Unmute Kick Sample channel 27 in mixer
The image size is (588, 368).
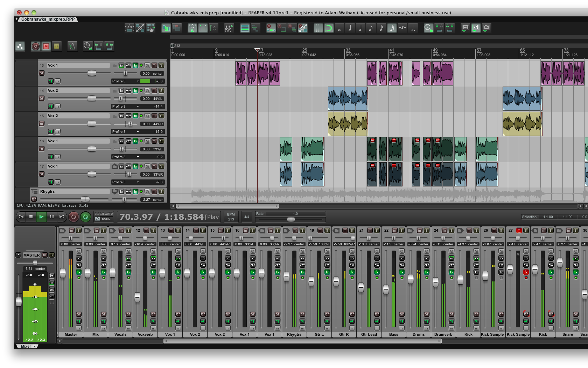[x=519, y=230]
